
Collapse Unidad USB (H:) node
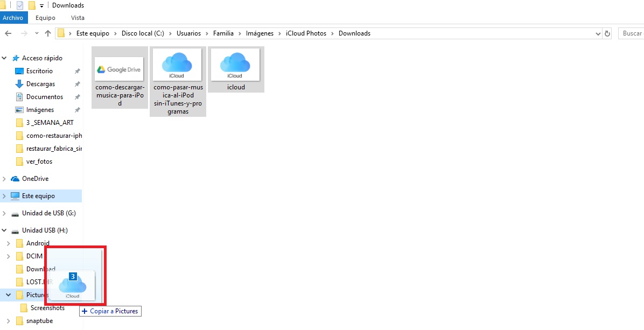[4, 230]
